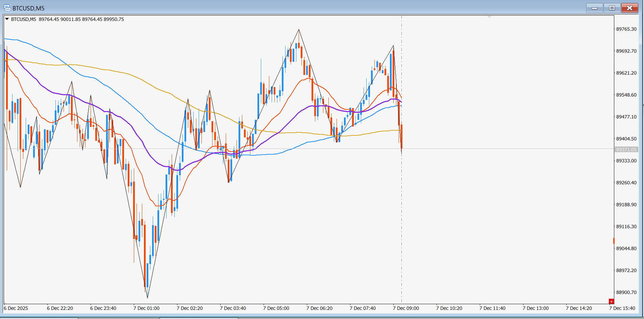Close the BTCUSD,M5 chart window
The width and height of the screenshot is (644, 319).
pyautogui.click(x=630, y=8)
